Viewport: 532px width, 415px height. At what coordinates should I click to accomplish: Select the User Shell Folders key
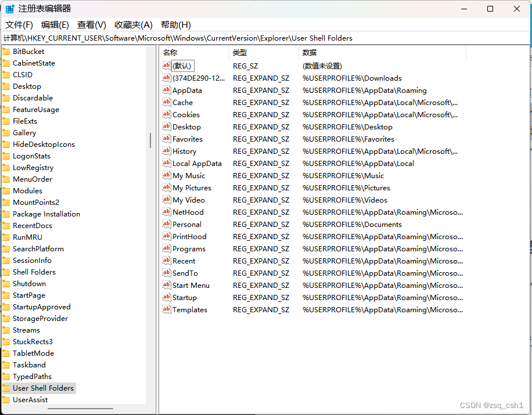pyautogui.click(x=44, y=388)
